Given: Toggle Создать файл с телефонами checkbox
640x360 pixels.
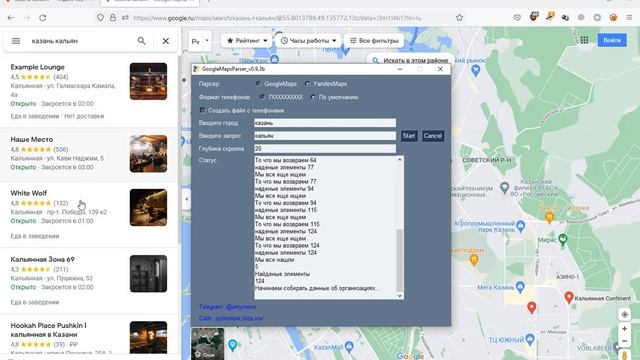Looking at the screenshot, I should [202, 110].
